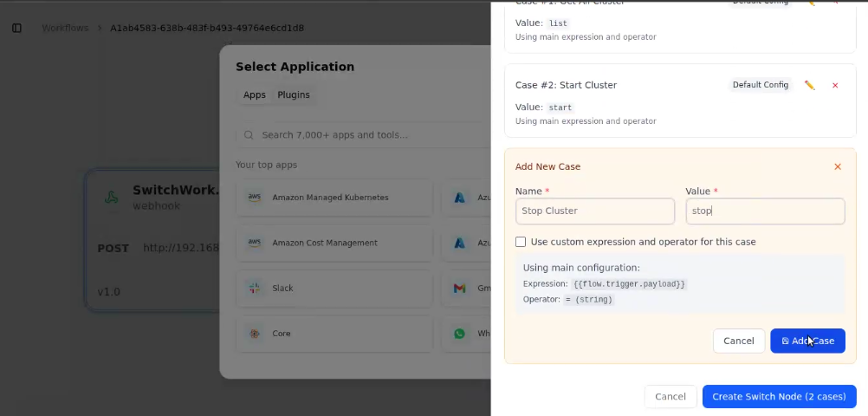Switch to the Plugins tab

293,95
